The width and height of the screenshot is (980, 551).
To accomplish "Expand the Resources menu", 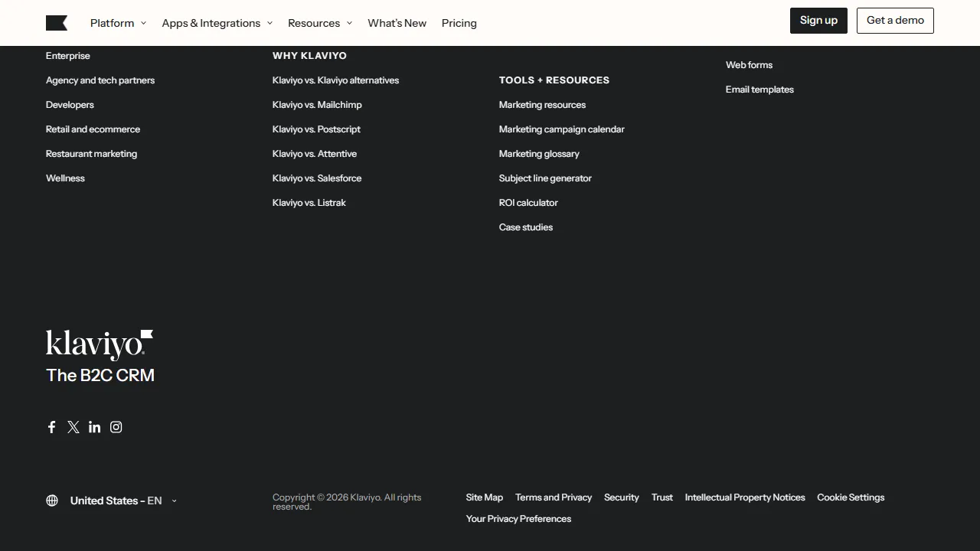I will click(x=320, y=23).
